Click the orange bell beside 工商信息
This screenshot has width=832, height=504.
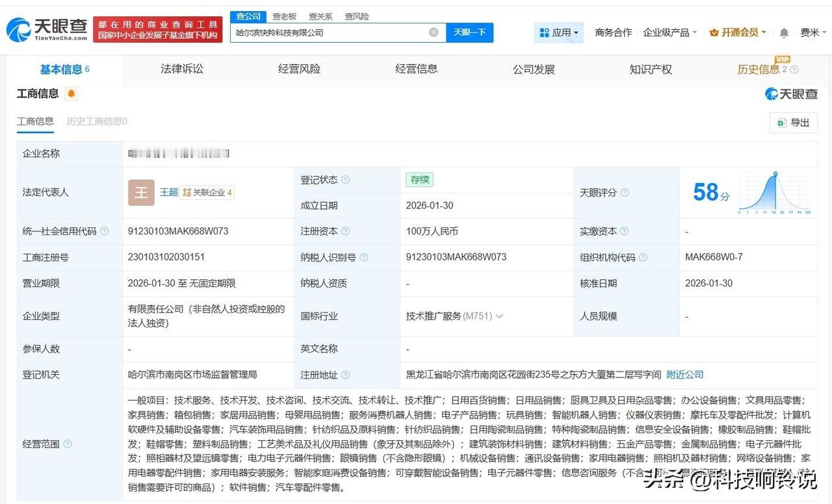(71, 93)
